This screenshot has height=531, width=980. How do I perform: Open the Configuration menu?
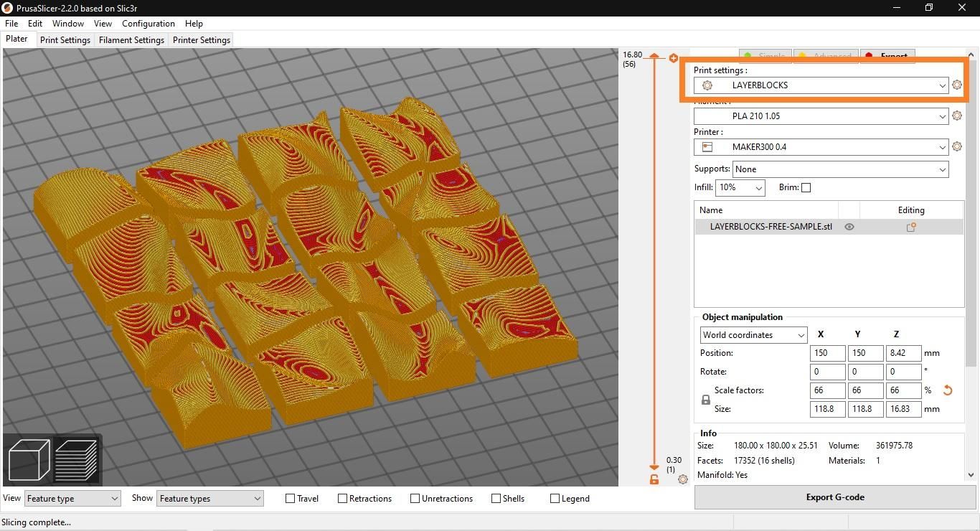(148, 23)
